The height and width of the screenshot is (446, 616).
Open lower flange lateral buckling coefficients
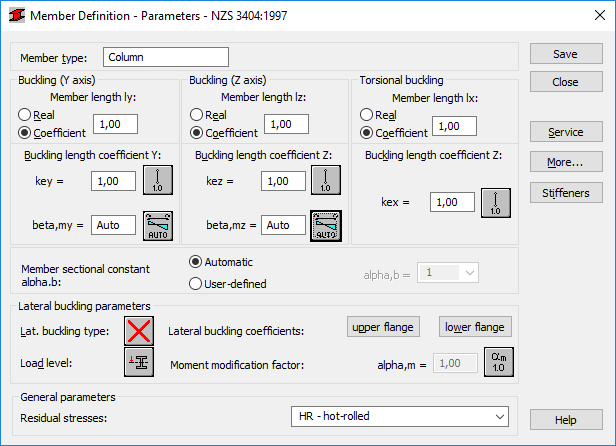click(475, 327)
